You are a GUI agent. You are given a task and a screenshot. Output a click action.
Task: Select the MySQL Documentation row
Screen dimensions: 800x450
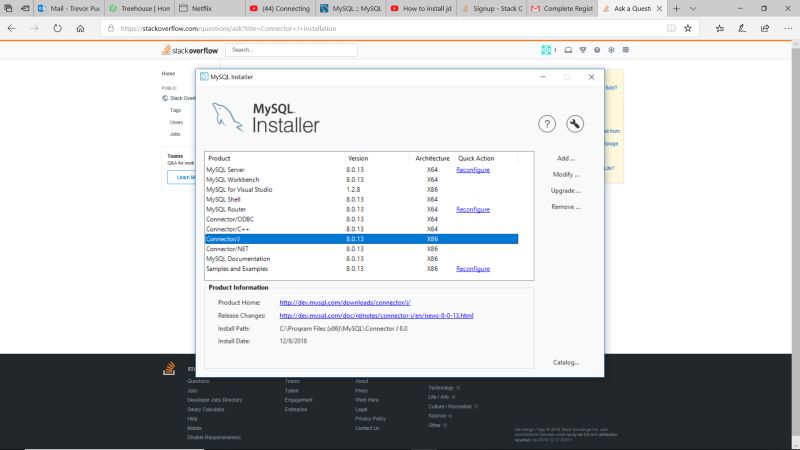(361, 259)
